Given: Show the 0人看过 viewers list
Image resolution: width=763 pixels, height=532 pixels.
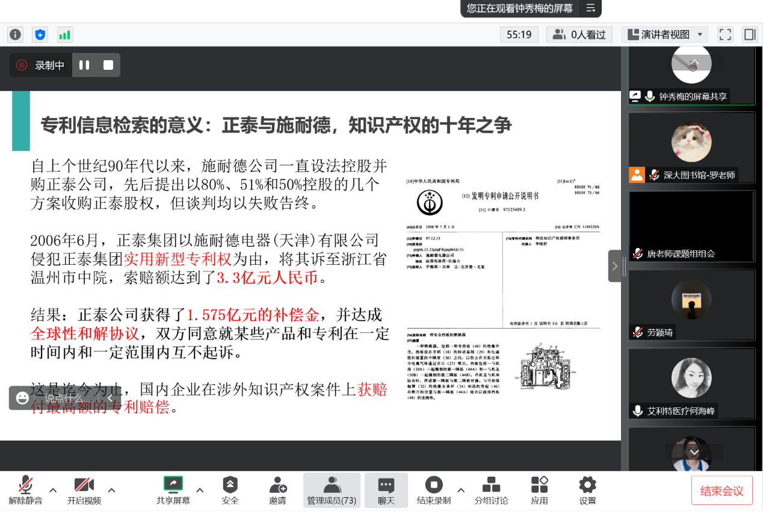Looking at the screenshot, I should [x=579, y=34].
